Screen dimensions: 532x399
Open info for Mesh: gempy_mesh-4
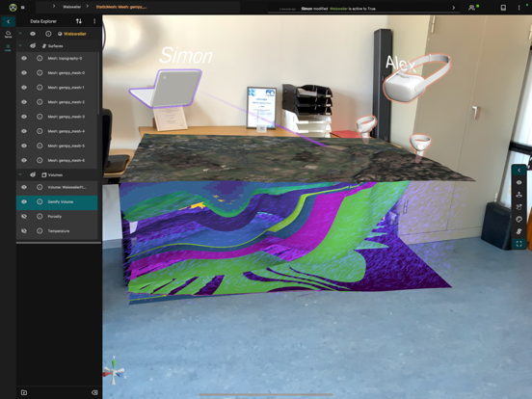pos(40,131)
